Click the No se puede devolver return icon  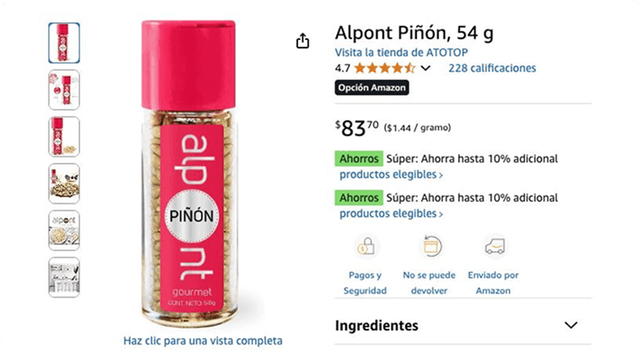[429, 246]
